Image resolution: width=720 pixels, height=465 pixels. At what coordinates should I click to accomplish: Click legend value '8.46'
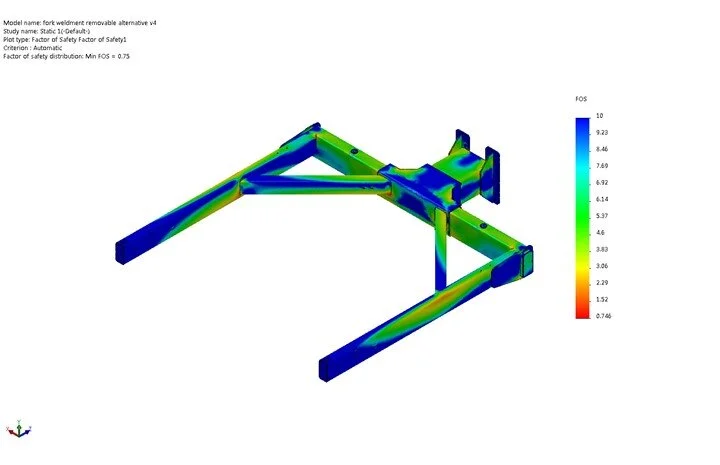[x=602, y=149]
